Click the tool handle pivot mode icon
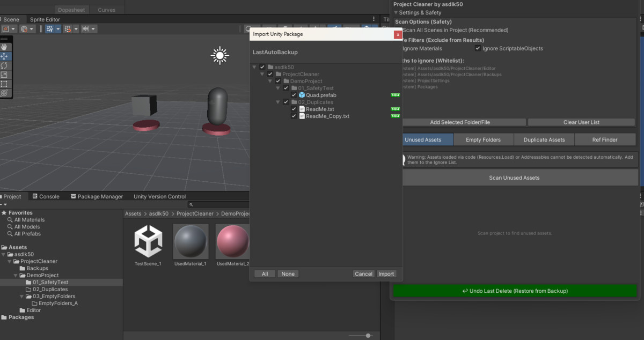The image size is (644, 340). [6, 29]
